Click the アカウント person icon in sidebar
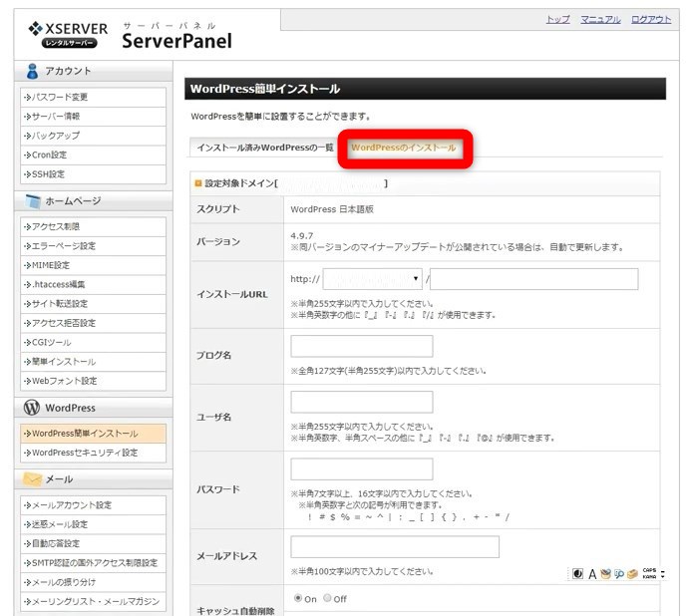The width and height of the screenshot is (688, 616). pos(31,71)
